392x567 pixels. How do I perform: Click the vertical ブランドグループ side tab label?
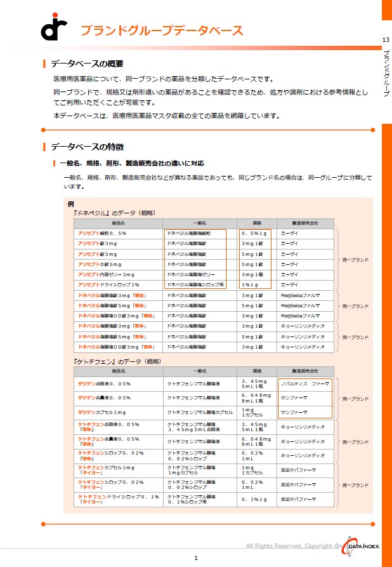click(386, 72)
